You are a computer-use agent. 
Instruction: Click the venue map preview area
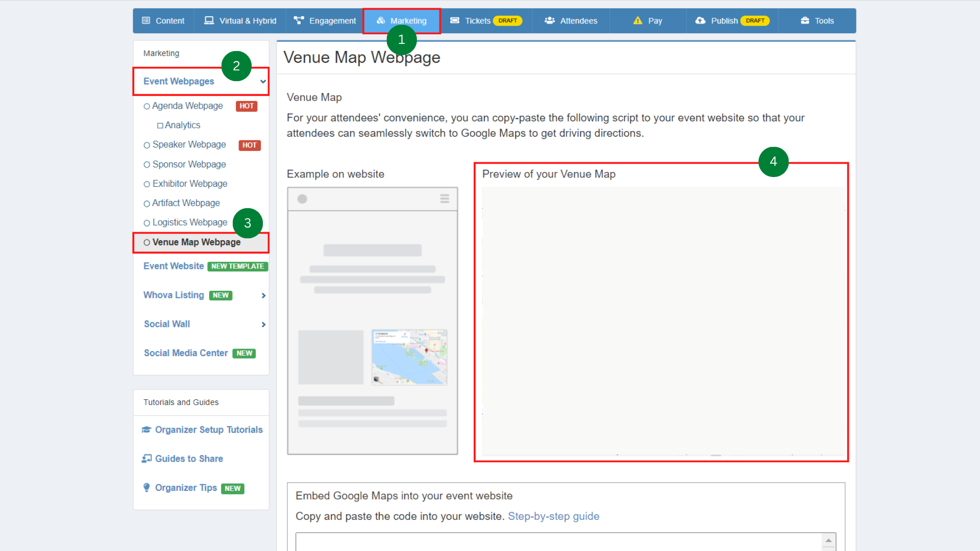click(x=664, y=321)
